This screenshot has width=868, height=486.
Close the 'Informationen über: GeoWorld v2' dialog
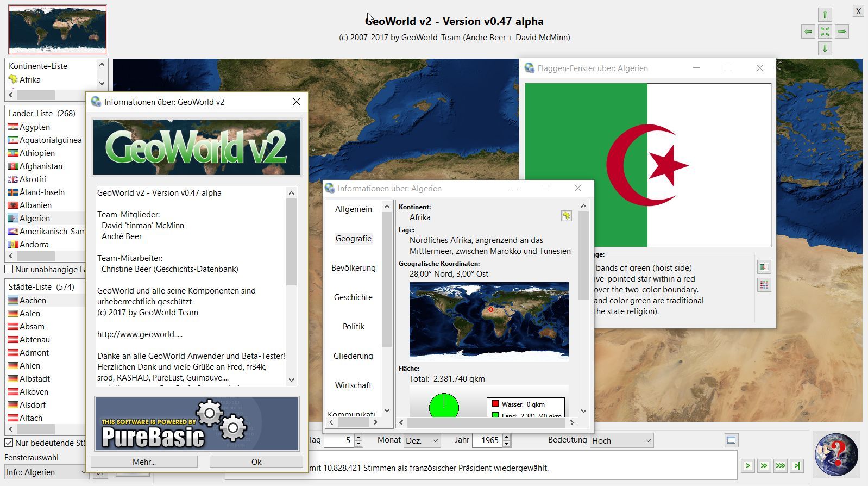tap(296, 102)
